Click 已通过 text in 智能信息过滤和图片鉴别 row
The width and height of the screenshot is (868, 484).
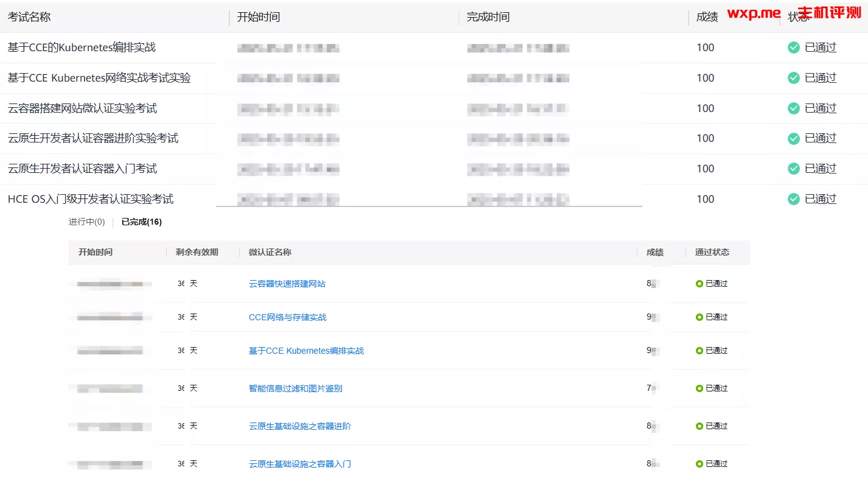point(717,388)
